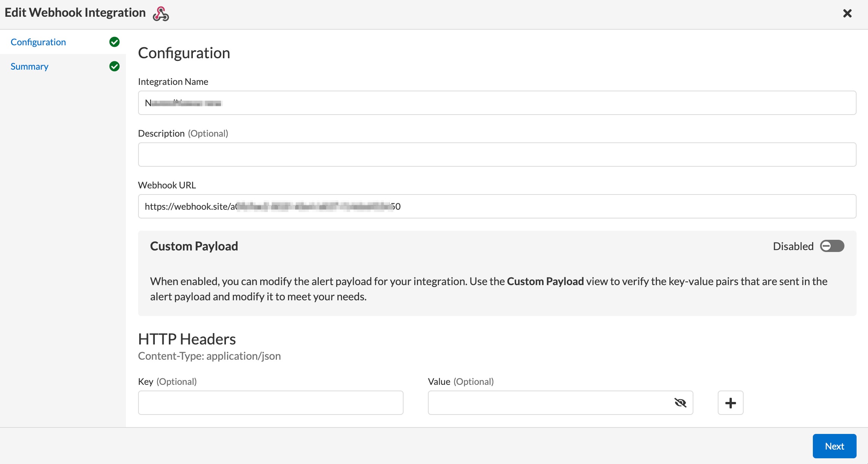This screenshot has width=868, height=464.
Task: Click the HTTP header Key field
Action: click(270, 403)
